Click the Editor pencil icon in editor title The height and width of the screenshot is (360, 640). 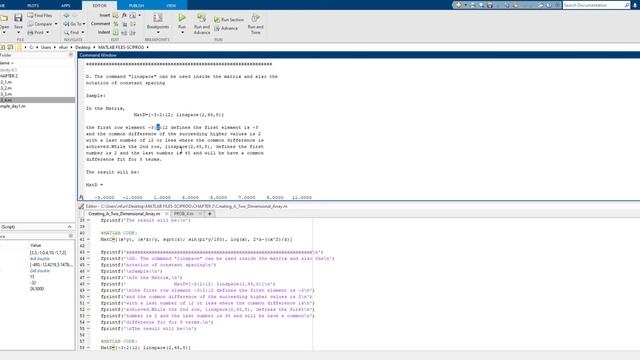click(81, 207)
